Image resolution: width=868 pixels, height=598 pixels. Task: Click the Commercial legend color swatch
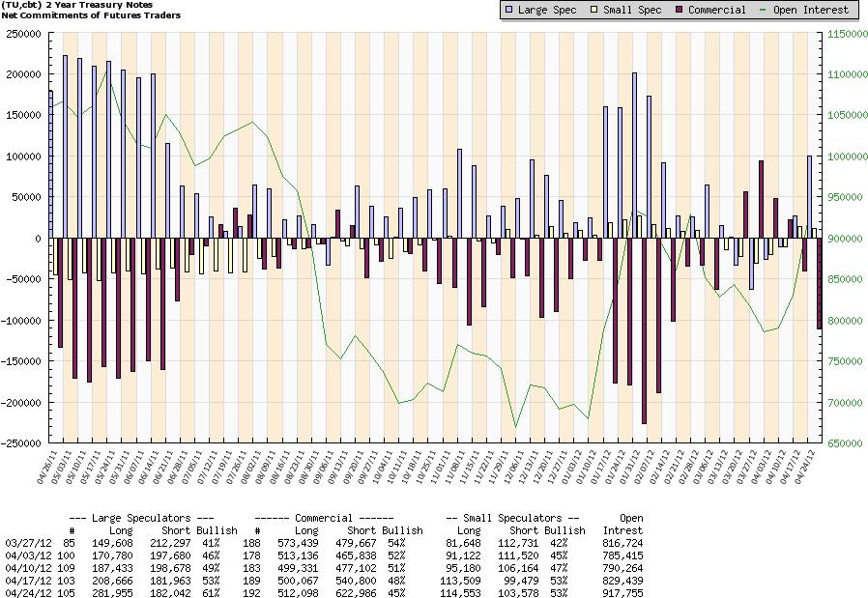[680, 10]
